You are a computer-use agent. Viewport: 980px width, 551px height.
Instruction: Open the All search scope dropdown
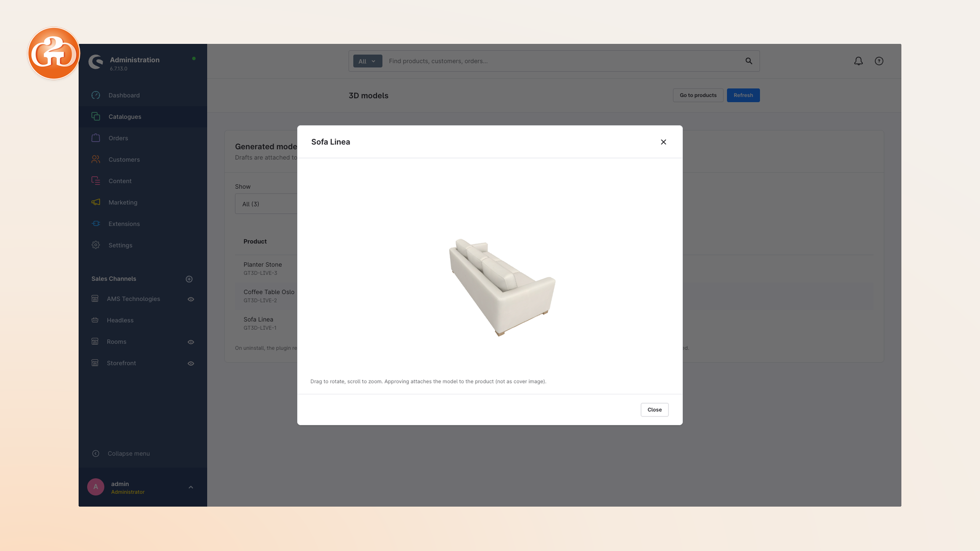(367, 61)
